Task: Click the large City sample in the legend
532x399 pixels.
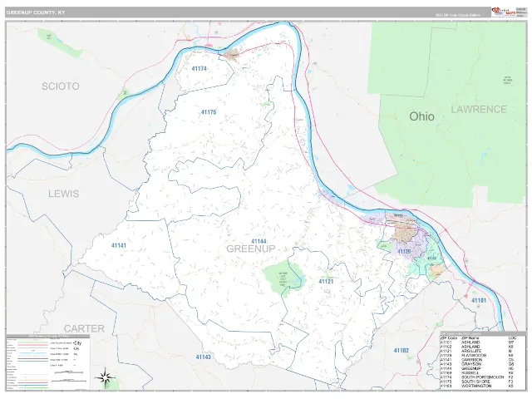Action: click(77, 343)
